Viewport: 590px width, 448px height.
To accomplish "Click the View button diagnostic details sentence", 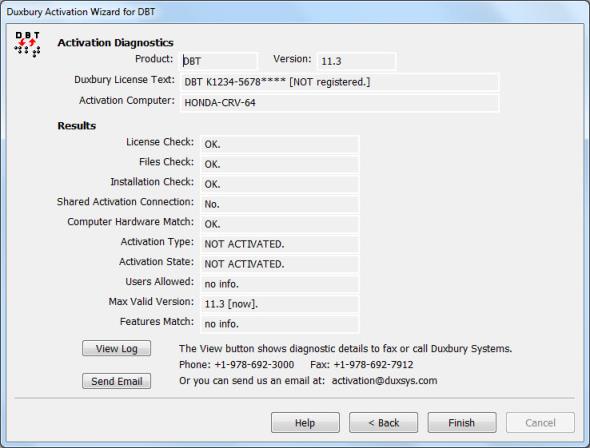I will coord(345,349).
